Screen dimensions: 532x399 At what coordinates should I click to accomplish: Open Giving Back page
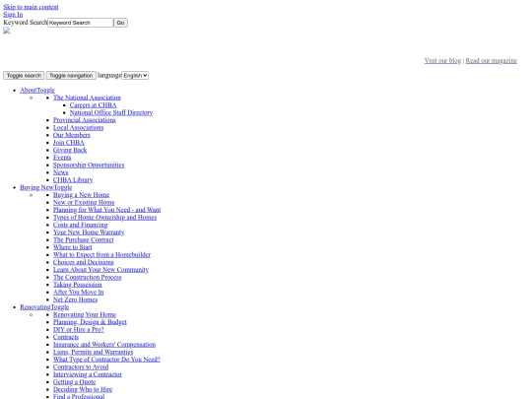click(x=70, y=150)
